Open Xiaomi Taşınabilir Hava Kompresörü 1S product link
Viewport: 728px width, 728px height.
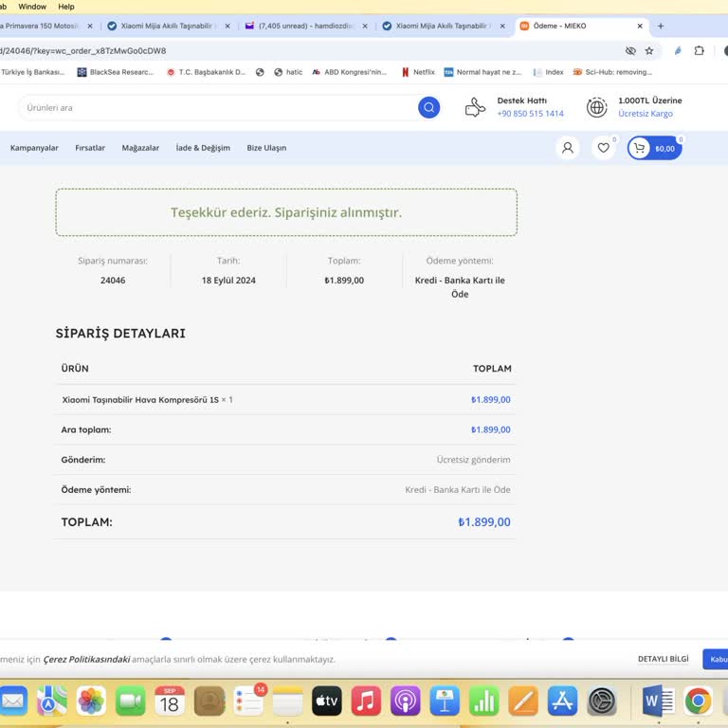[140, 400]
